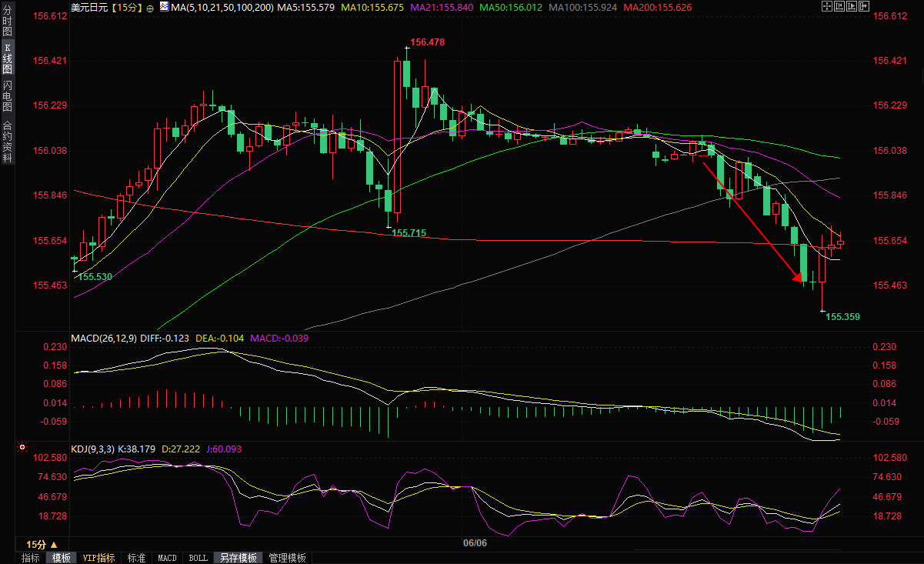Select the VIP指标 tab
This screenshot has width=924, height=564.
point(98,558)
